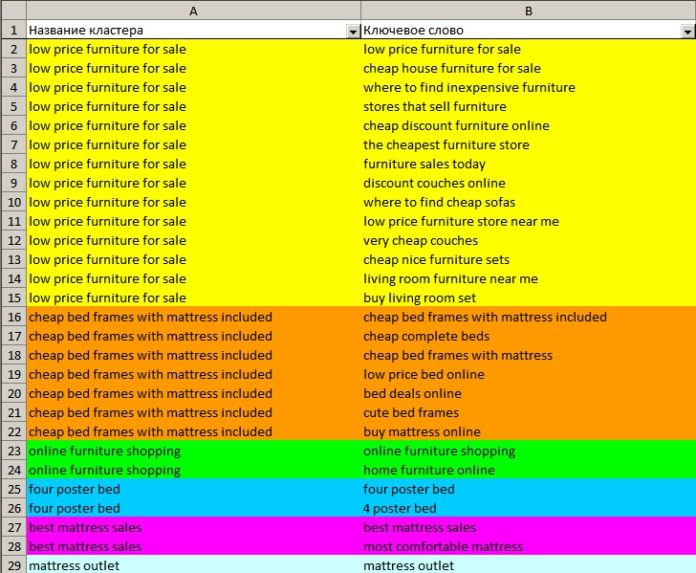Open the filter dropdown for Название кластера
696x573 pixels.
tap(352, 31)
